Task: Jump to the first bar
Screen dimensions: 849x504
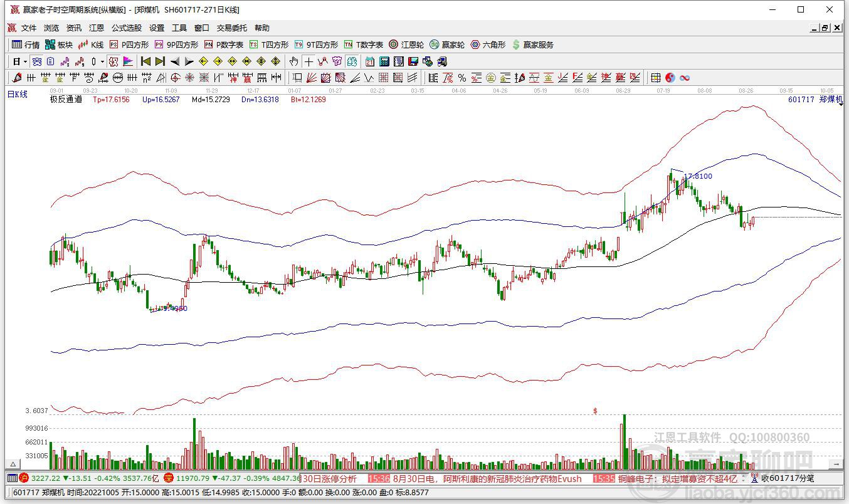Action: pyautogui.click(x=146, y=61)
